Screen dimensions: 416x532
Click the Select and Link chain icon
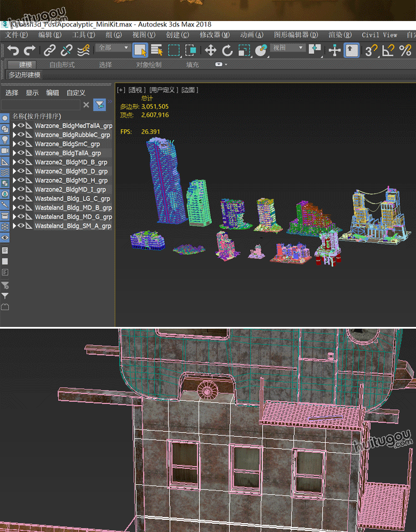(50, 50)
